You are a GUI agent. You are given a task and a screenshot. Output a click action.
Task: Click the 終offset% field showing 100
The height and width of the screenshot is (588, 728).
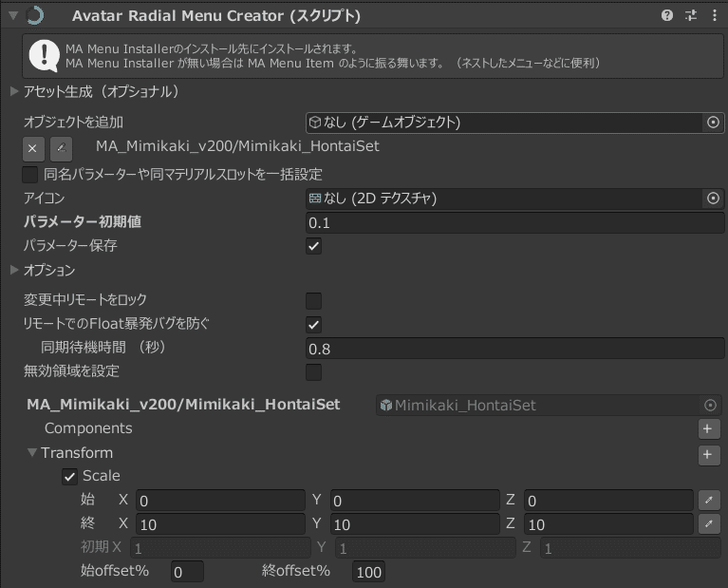(x=368, y=572)
